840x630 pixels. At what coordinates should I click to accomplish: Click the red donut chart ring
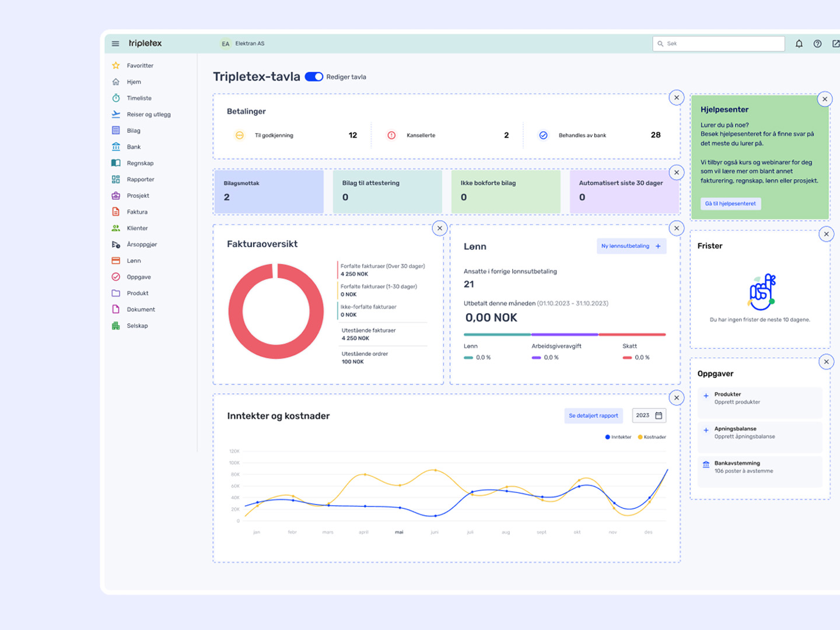235,312
